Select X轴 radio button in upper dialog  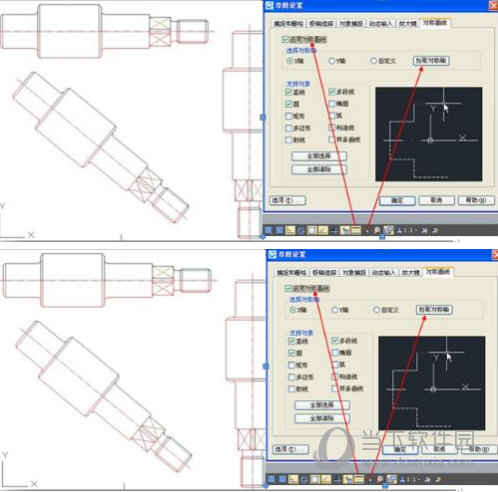point(290,61)
